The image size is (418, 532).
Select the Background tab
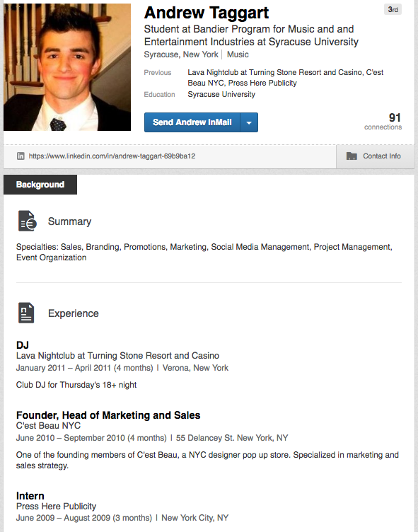(x=40, y=185)
